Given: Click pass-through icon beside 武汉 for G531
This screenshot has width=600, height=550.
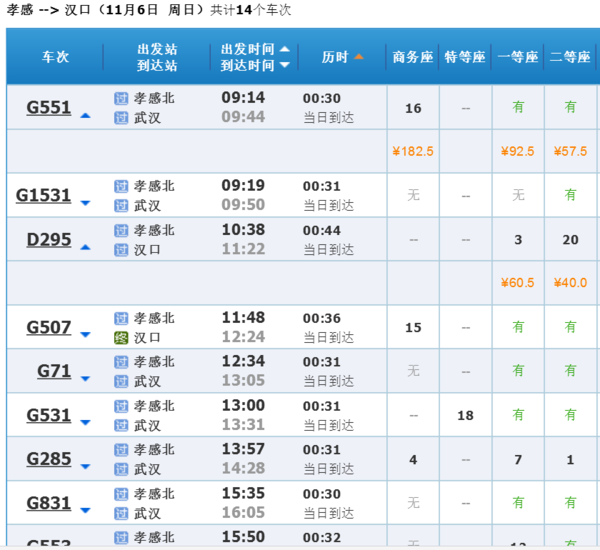Looking at the screenshot, I should 121,426.
